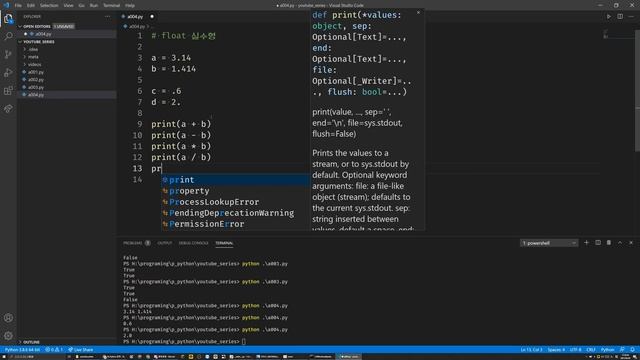The image size is (640, 360).
Task: Switch to the Output panel tab
Action: tap(165, 243)
